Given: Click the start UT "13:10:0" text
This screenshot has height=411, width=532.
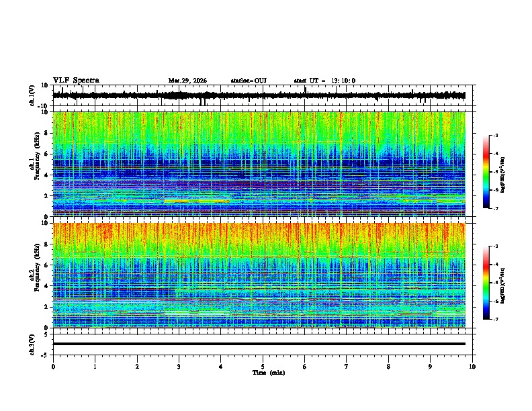Looking at the screenshot, I should coord(343,81).
